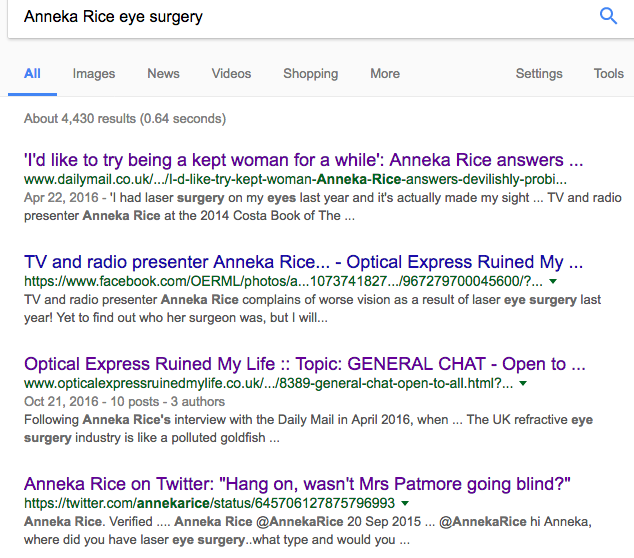
Task: Expand the dropdown arrow beside the opticalexpressruinedmylife URL
Action: tap(523, 384)
